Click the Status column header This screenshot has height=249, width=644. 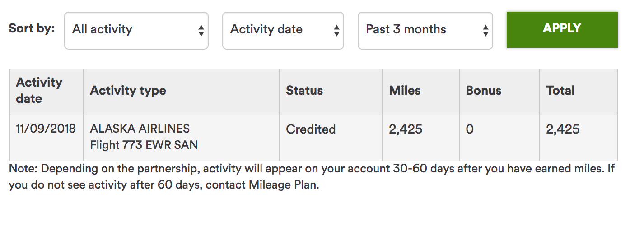304,91
